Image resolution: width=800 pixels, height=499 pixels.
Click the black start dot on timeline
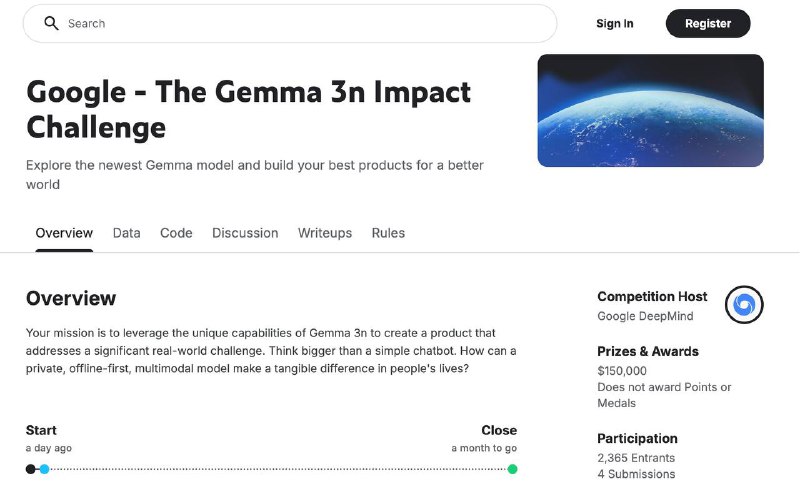pyautogui.click(x=31, y=469)
